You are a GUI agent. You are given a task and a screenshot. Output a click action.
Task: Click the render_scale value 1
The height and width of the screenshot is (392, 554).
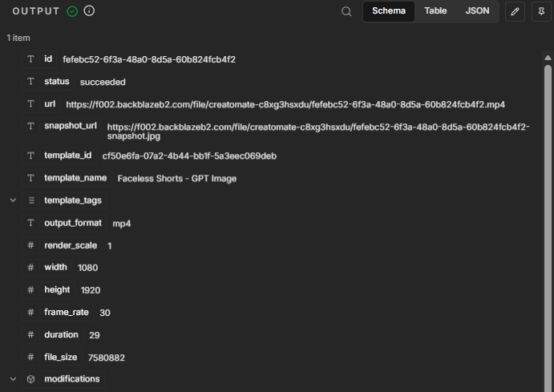click(x=110, y=246)
